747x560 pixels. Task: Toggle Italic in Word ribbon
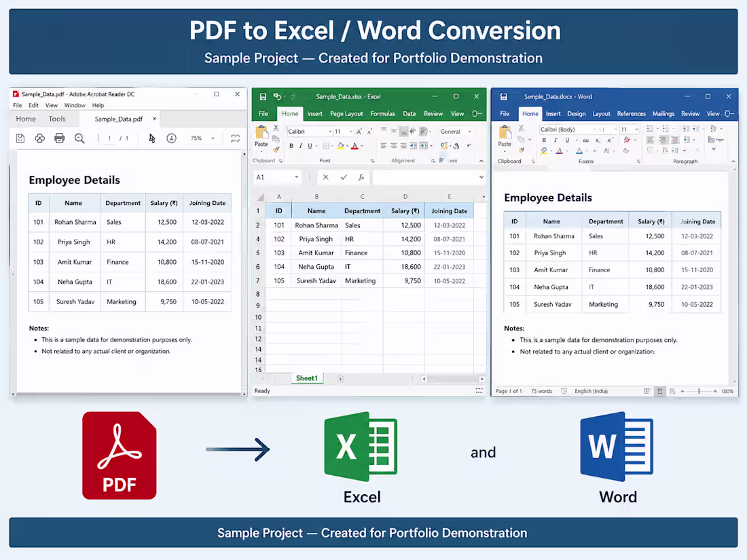click(x=555, y=140)
